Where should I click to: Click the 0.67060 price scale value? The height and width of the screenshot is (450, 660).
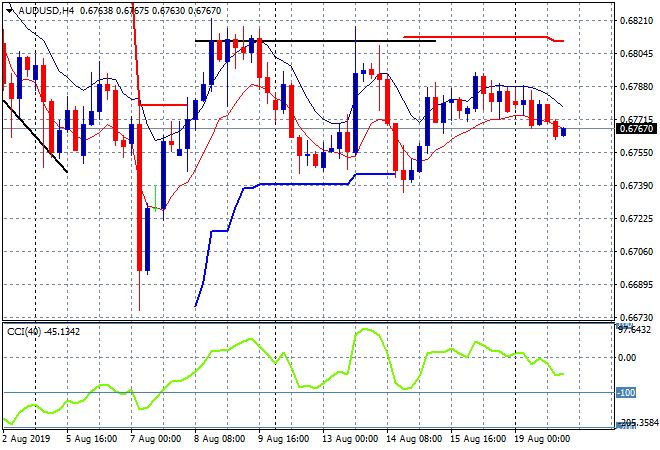click(637, 252)
